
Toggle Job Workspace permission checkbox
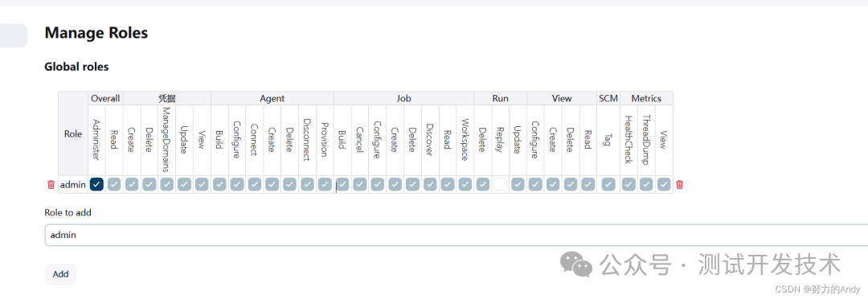point(465,184)
